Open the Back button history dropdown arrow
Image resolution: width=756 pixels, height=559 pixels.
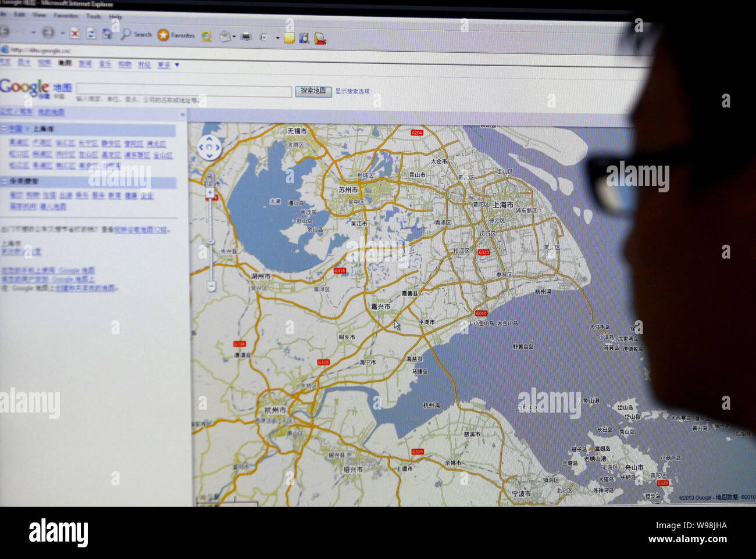[x=33, y=33]
